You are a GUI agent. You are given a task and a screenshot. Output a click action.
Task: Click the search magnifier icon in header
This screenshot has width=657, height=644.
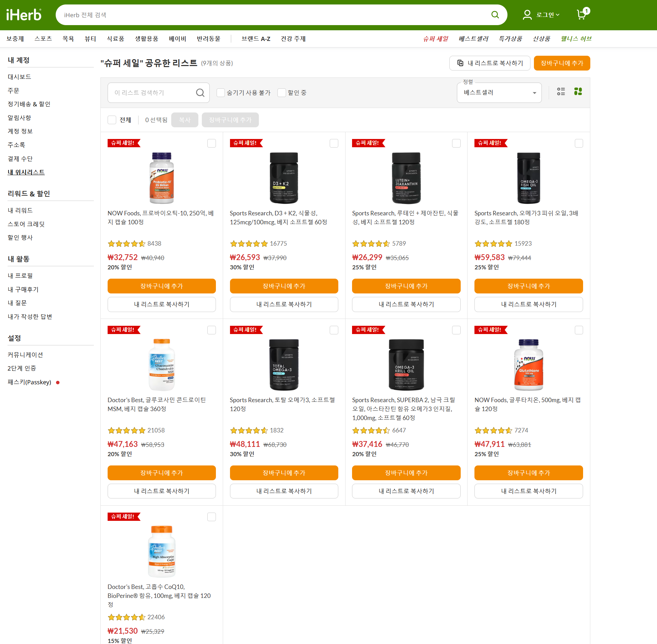[495, 15]
